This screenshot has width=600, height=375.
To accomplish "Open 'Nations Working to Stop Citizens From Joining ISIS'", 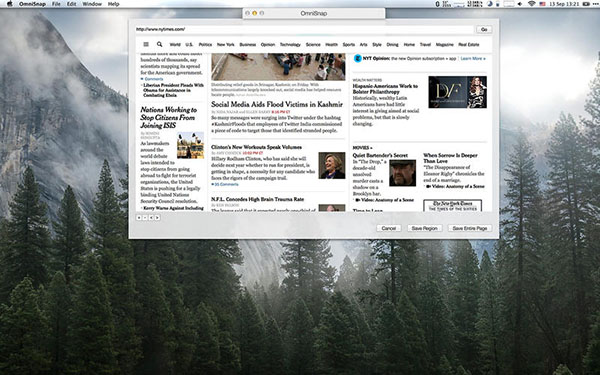I will point(169,117).
